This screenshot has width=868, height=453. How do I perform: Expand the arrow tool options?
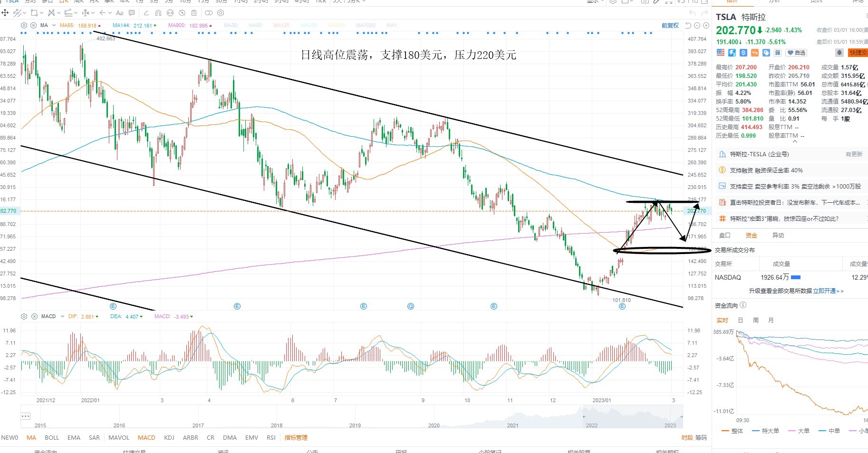110,13
